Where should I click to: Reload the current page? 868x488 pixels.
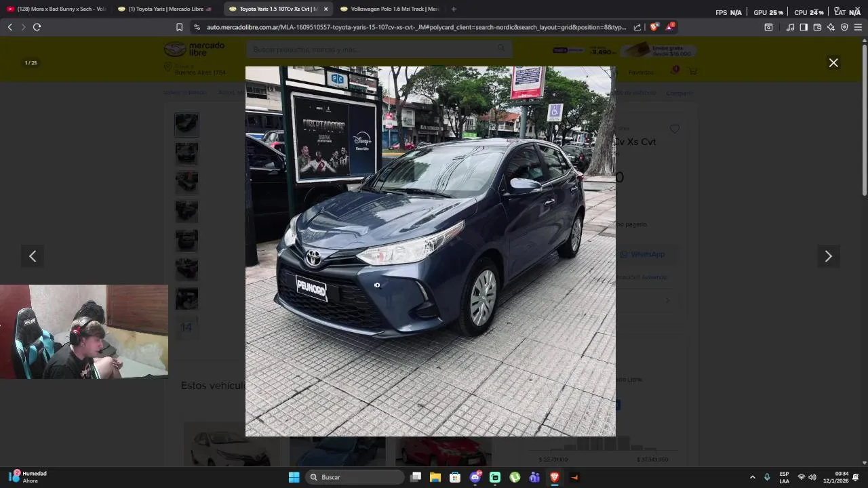point(37,27)
